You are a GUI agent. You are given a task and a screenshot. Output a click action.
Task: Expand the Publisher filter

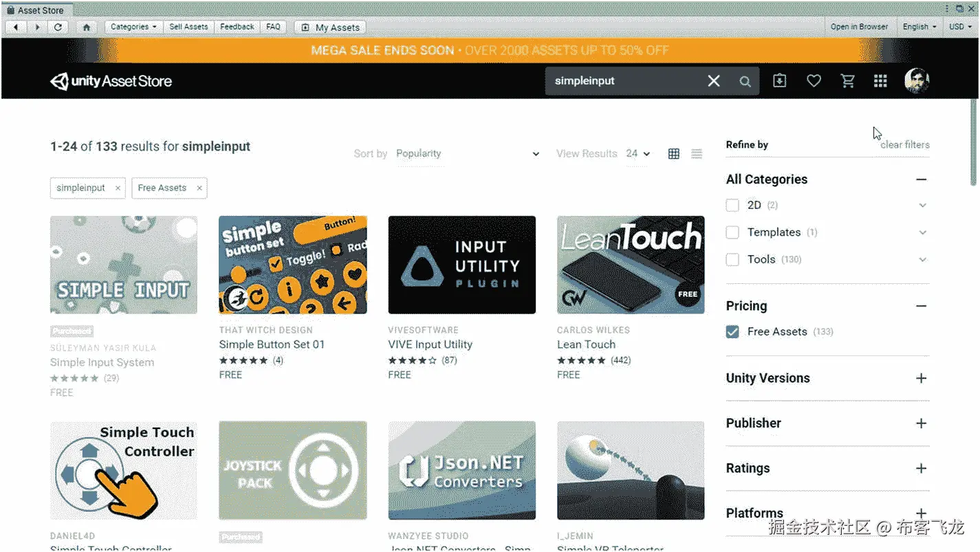(x=922, y=423)
